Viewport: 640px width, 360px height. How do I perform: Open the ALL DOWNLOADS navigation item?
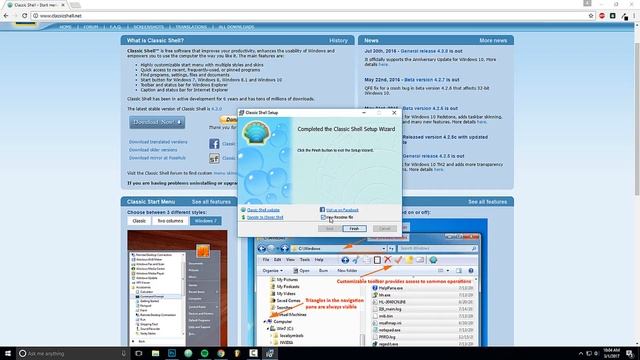point(236,27)
